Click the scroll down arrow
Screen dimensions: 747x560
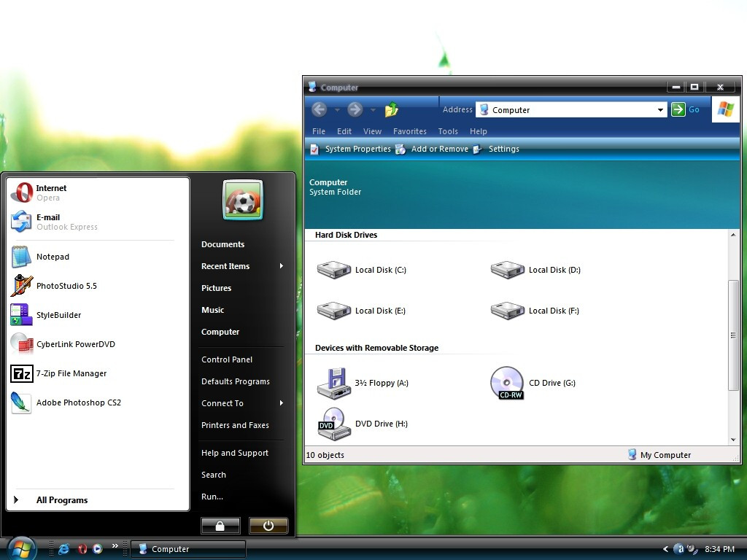pos(733,440)
